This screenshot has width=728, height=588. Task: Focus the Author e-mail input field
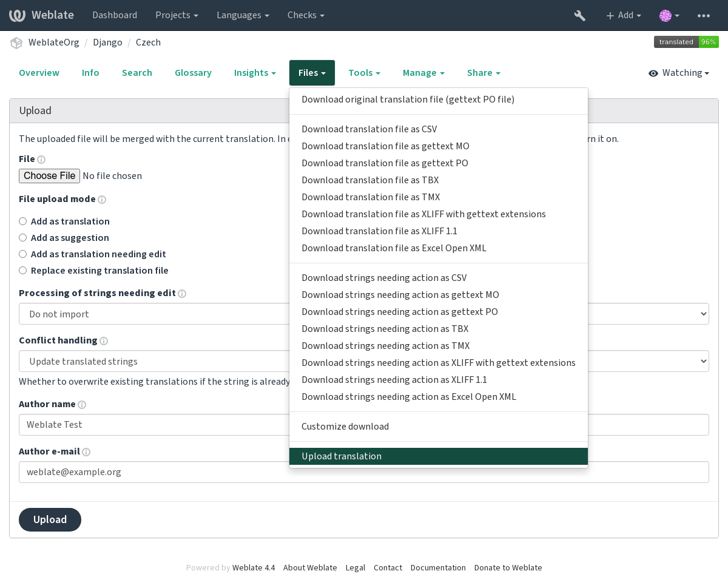364,472
